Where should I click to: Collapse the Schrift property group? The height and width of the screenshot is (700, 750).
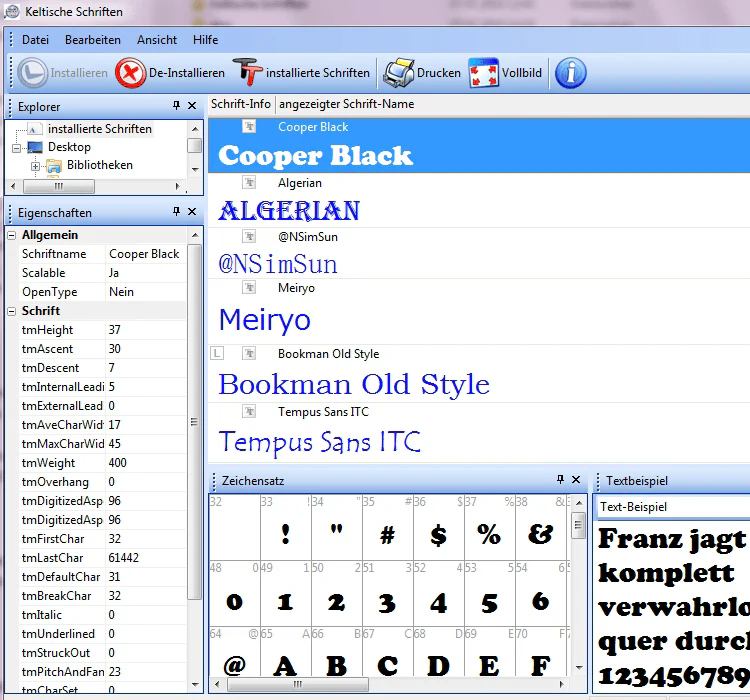coord(12,311)
